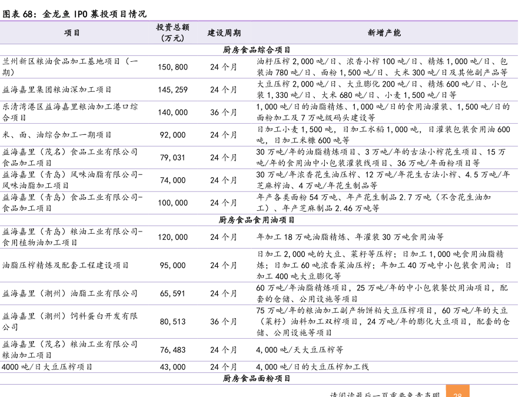Click the title '图表 68: 金龙鱼 IPO 募投项目情况'

74,14
